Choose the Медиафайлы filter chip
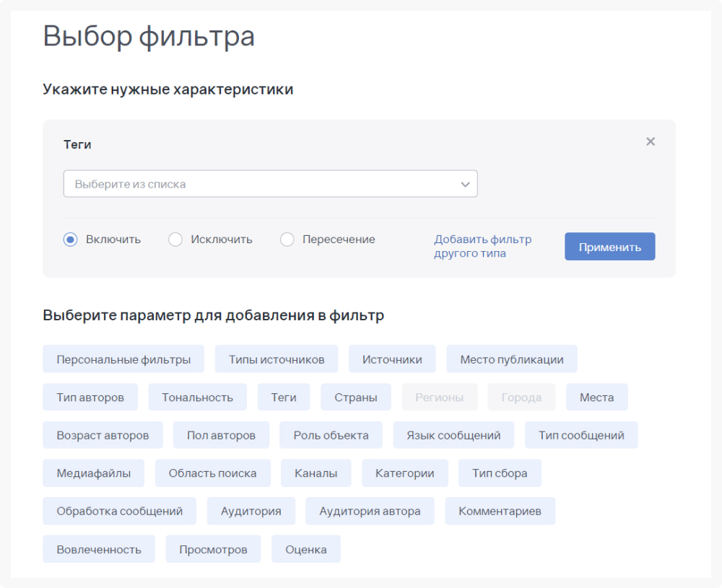 (94, 473)
